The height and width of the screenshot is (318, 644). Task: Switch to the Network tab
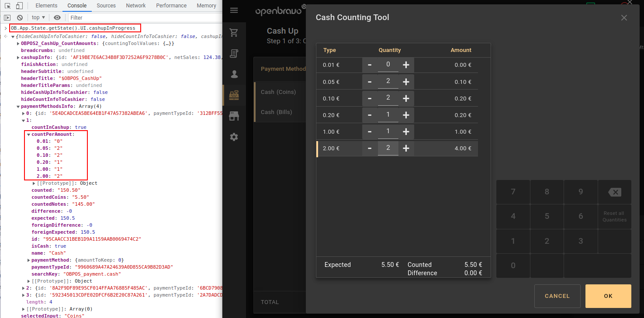point(136,6)
